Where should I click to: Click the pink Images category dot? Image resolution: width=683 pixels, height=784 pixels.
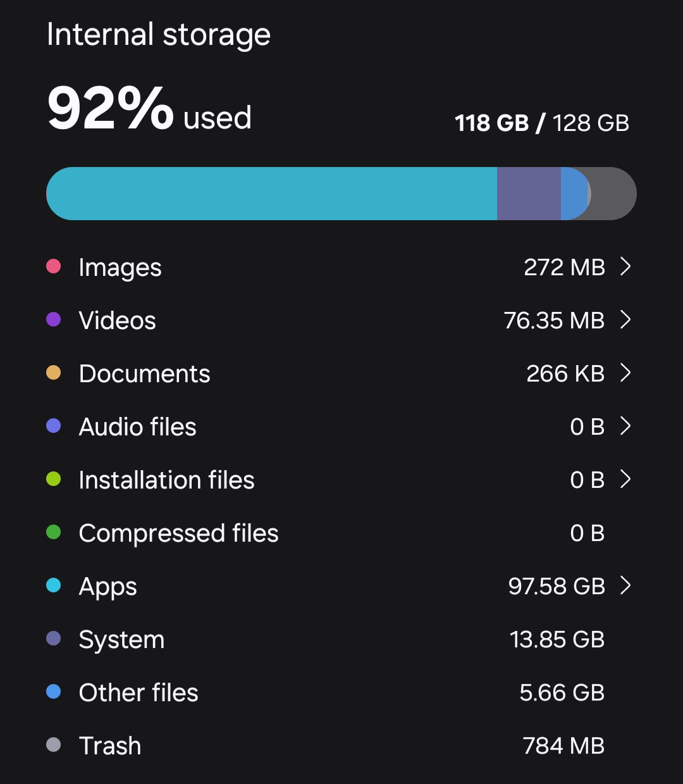[54, 266]
